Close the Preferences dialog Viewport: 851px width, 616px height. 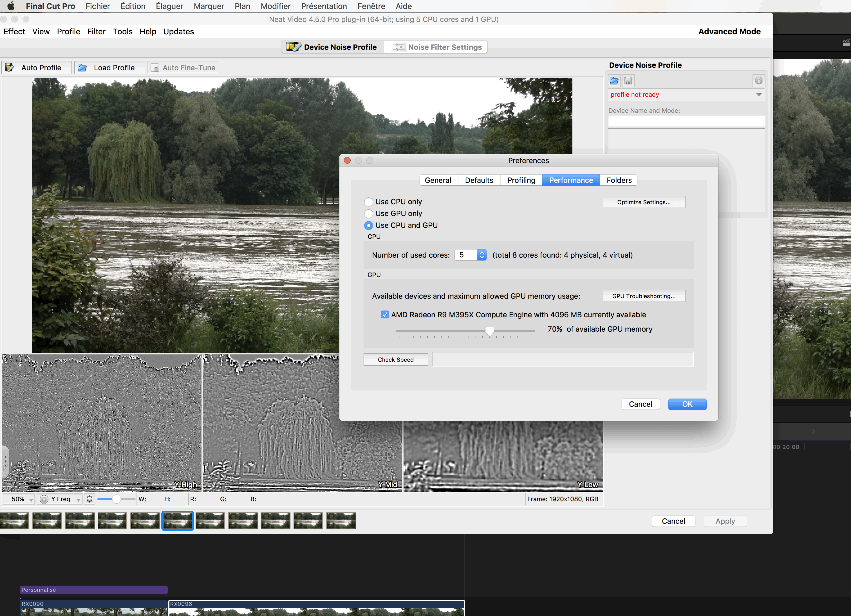(x=347, y=160)
